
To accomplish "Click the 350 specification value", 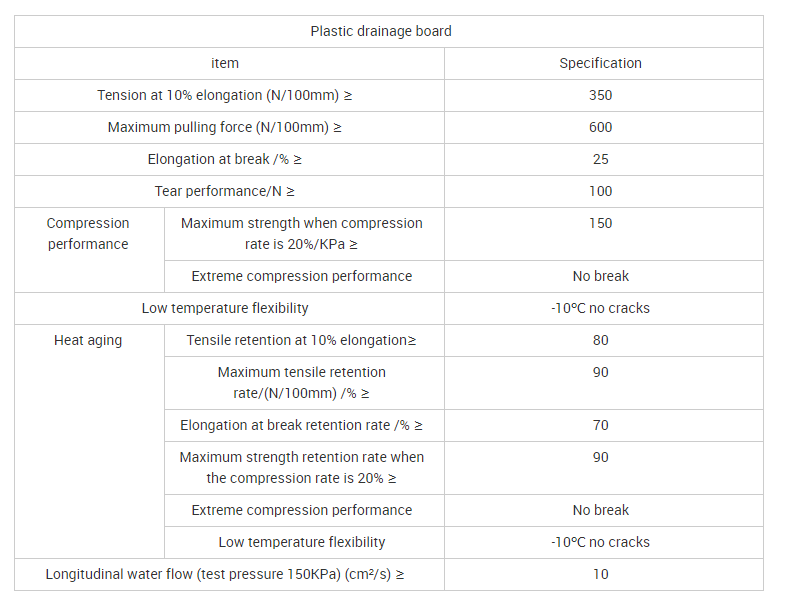I will pos(600,95).
